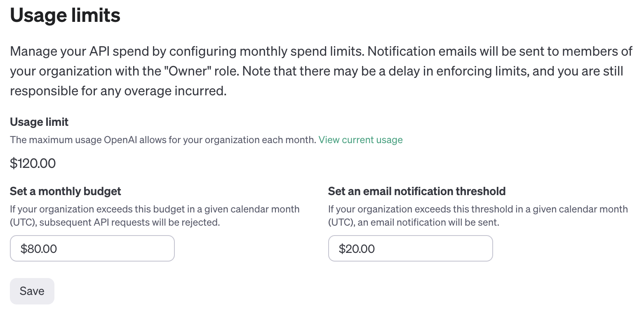Click the $120.00 usage limit amount

[x=33, y=163]
